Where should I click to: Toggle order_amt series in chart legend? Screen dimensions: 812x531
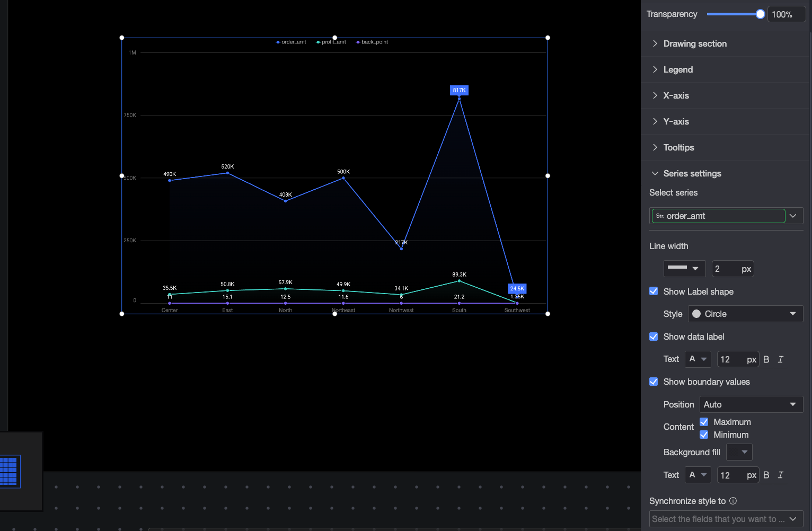pyautogui.click(x=291, y=42)
